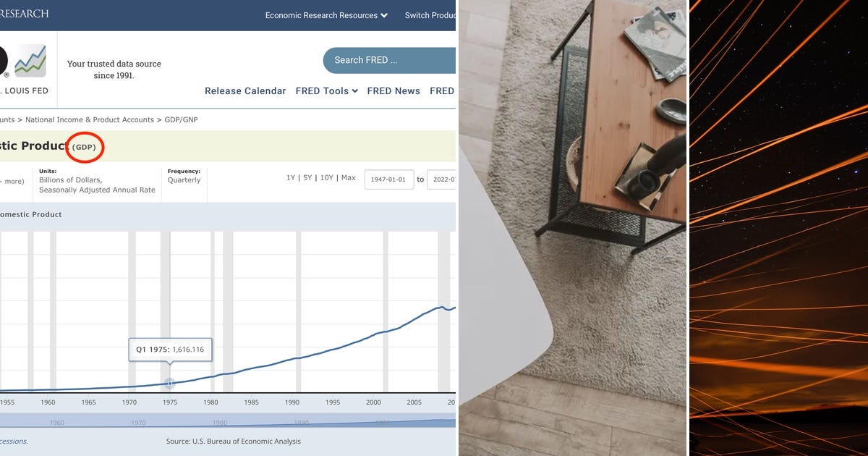This screenshot has height=456, width=868.
Task: Open the Economic Research Resources dropdown
Action: [326, 15]
